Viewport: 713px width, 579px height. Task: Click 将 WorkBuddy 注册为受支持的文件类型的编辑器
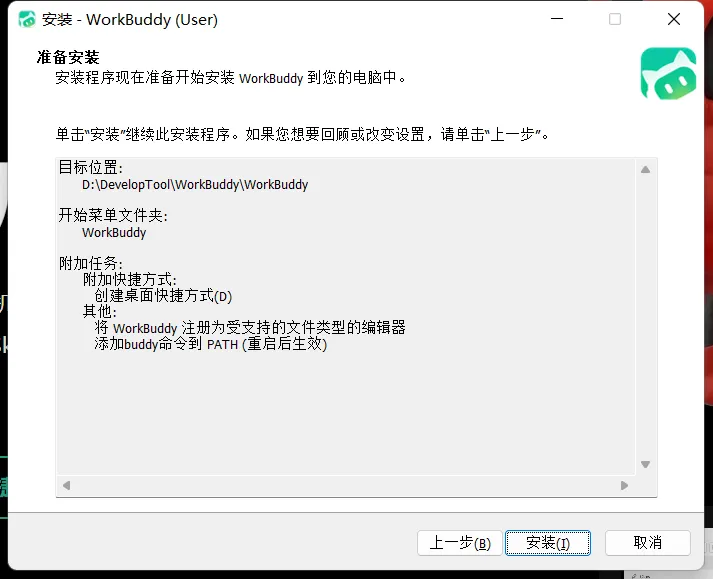tap(250, 327)
